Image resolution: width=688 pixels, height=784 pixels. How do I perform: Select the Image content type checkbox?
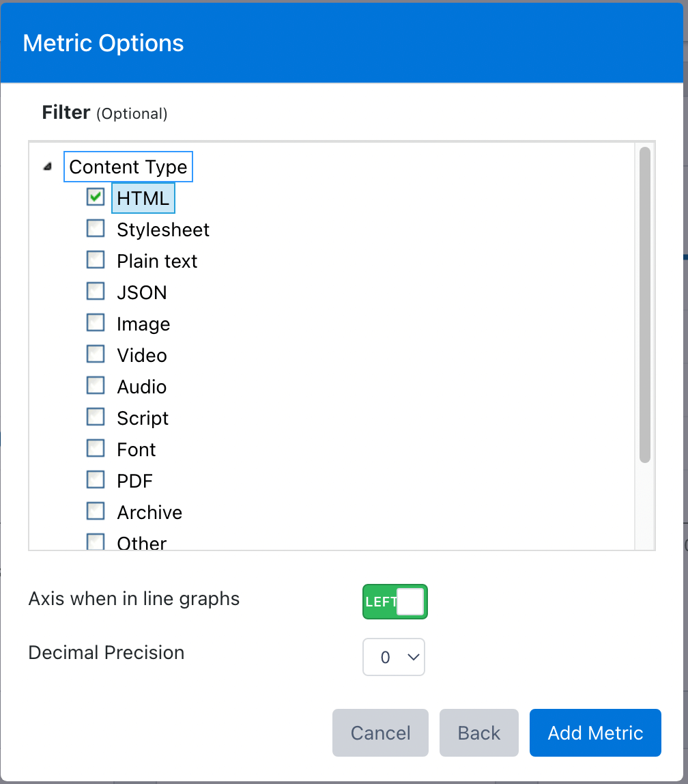coord(96,323)
